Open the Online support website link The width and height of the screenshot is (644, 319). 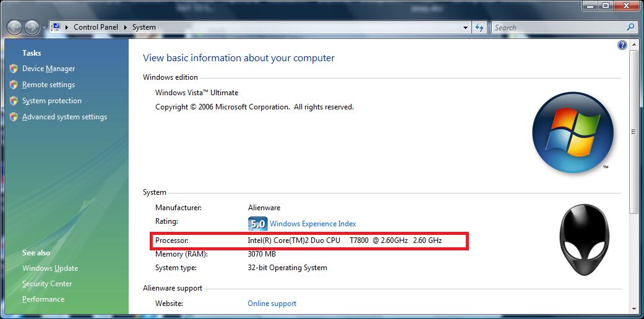pyautogui.click(x=272, y=304)
